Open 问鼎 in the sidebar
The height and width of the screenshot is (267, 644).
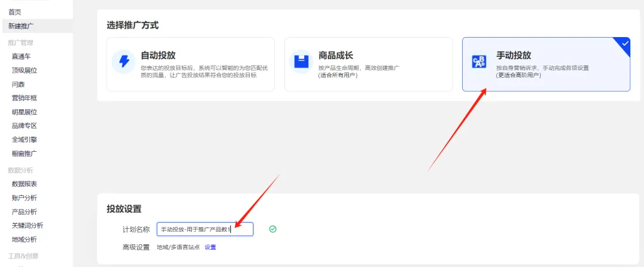point(18,84)
